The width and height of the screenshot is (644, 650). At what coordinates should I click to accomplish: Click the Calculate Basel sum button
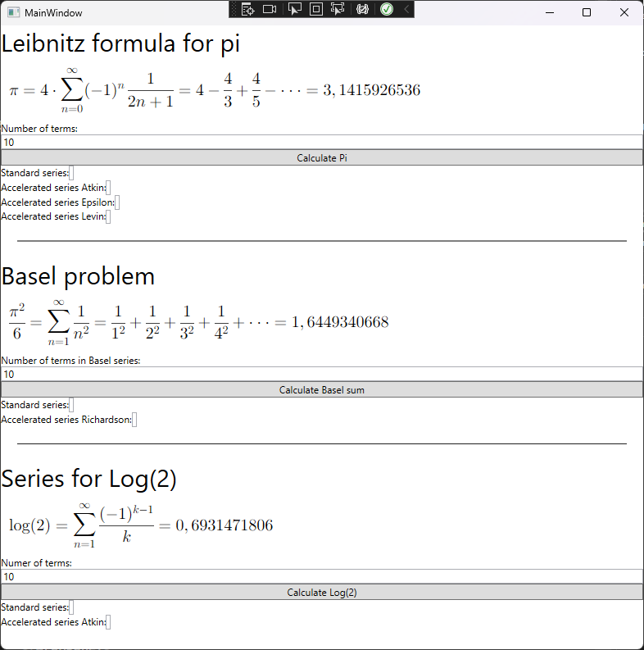(322, 390)
